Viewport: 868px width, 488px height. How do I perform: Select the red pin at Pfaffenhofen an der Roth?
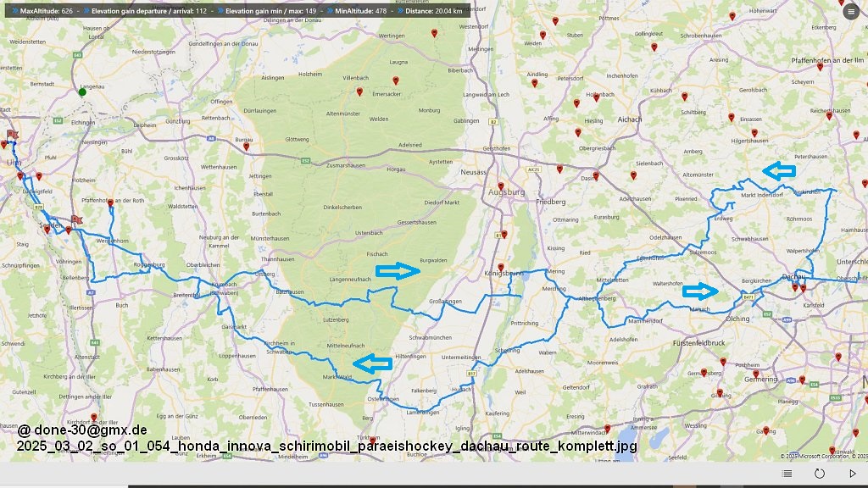click(110, 203)
